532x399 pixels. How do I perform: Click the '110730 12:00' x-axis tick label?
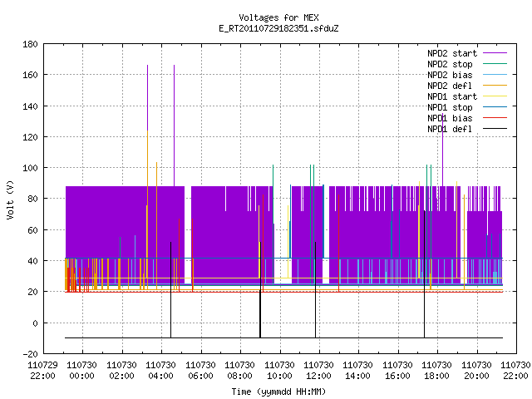click(318, 371)
